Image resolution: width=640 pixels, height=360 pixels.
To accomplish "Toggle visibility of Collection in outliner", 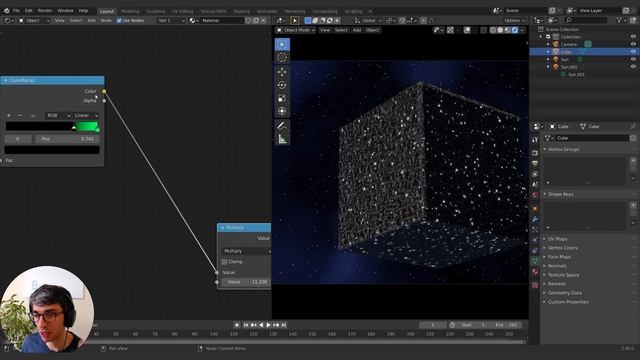I will click(x=633, y=37).
